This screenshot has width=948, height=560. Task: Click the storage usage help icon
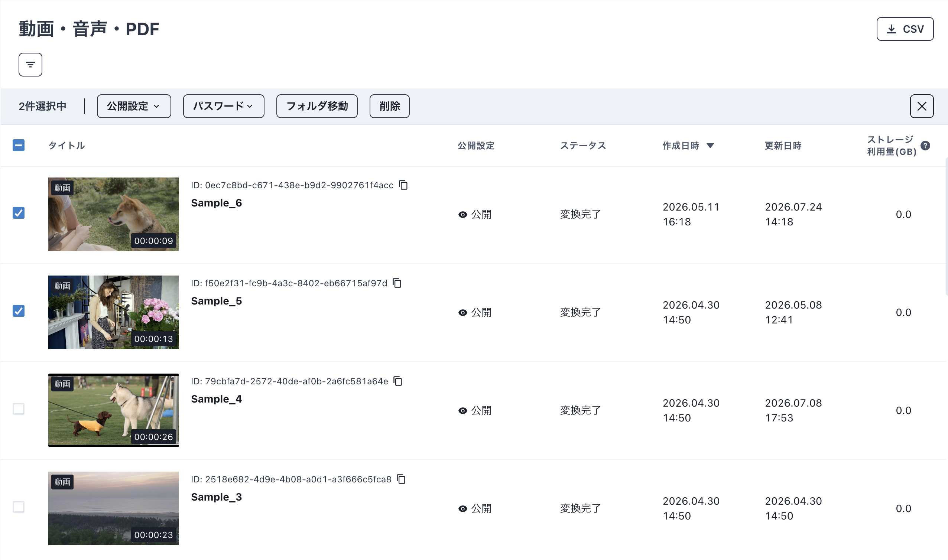click(925, 145)
